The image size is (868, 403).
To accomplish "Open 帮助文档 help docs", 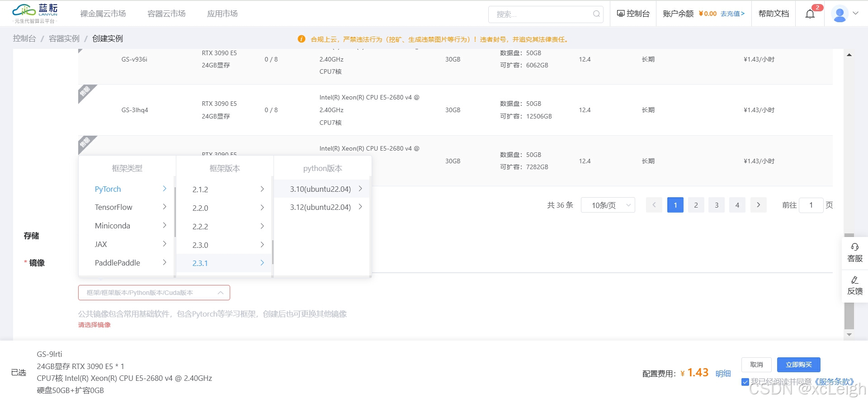I will point(774,14).
